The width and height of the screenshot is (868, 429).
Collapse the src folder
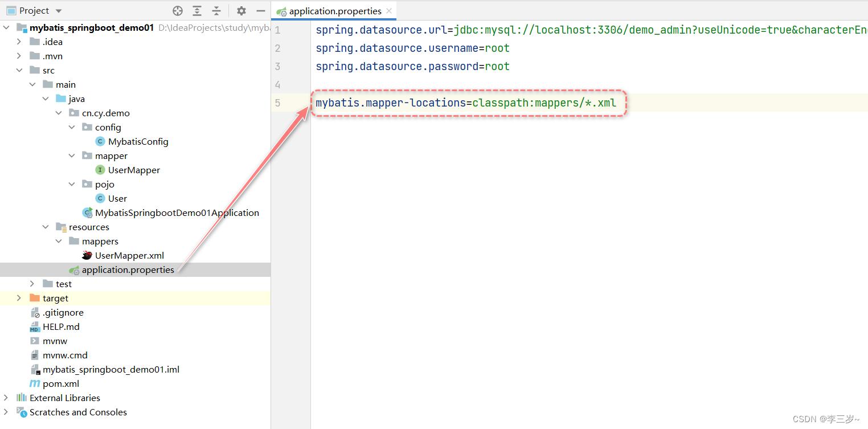click(19, 70)
